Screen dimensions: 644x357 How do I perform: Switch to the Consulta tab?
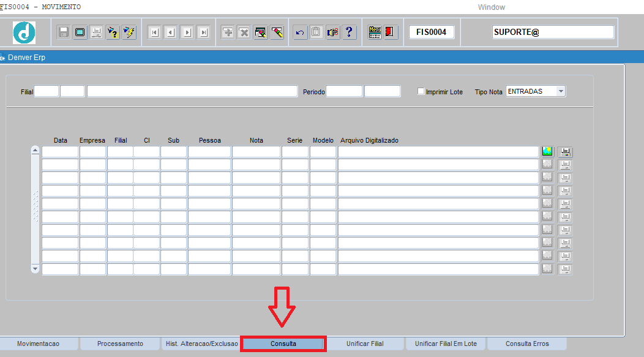pyautogui.click(x=283, y=344)
